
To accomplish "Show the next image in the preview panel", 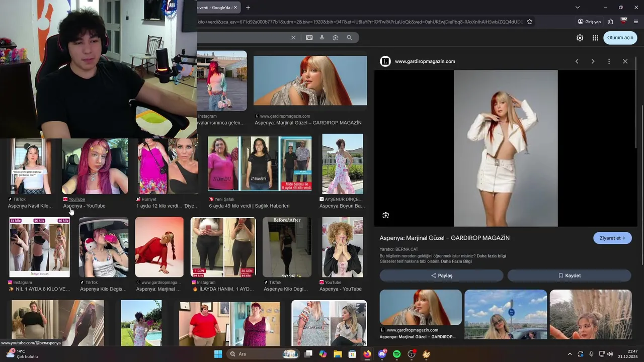I will 593,61.
